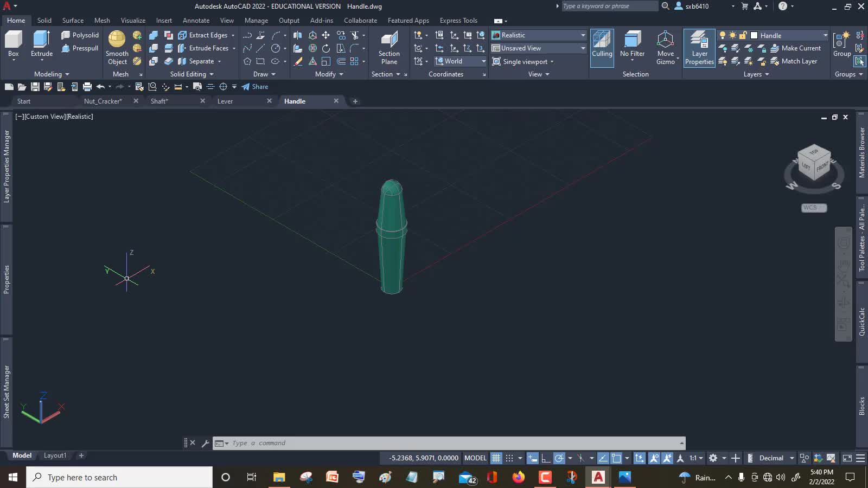
Task: Open the Unsaved View dropdown
Action: (x=539, y=48)
